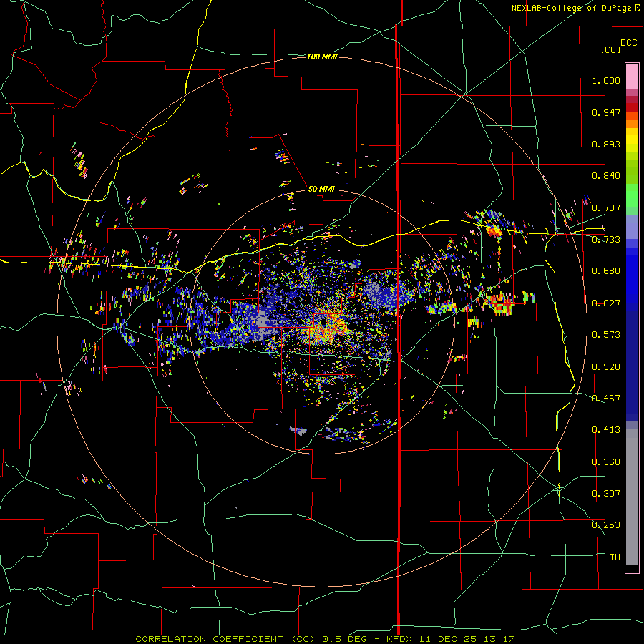The height and width of the screenshot is (644, 644).
Task: Click the 50 NMI range ring label
Action: pos(321,189)
